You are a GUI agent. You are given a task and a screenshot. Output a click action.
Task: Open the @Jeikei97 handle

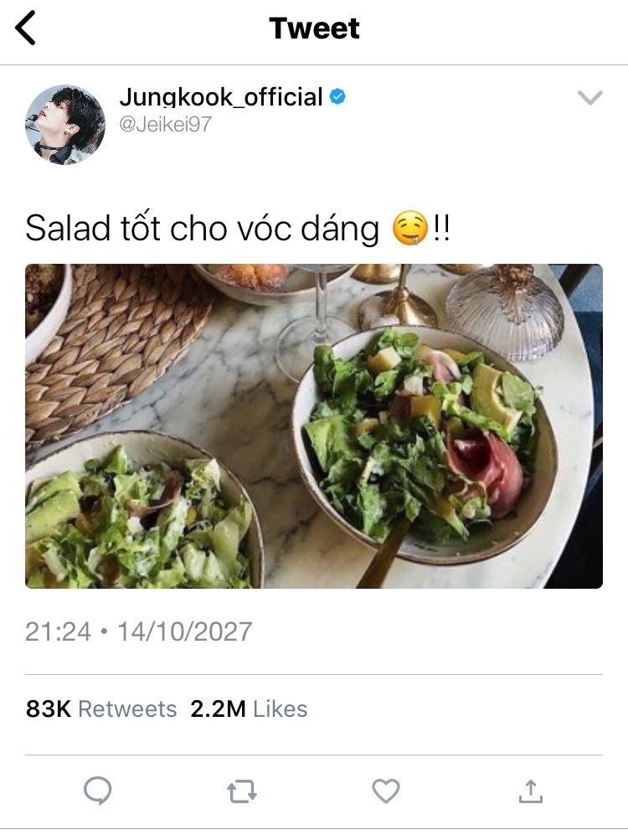click(166, 124)
